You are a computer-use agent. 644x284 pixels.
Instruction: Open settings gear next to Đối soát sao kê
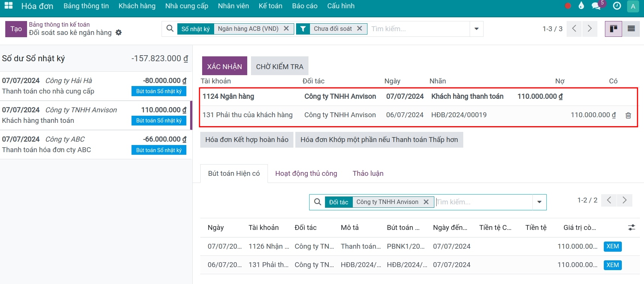pos(118,33)
